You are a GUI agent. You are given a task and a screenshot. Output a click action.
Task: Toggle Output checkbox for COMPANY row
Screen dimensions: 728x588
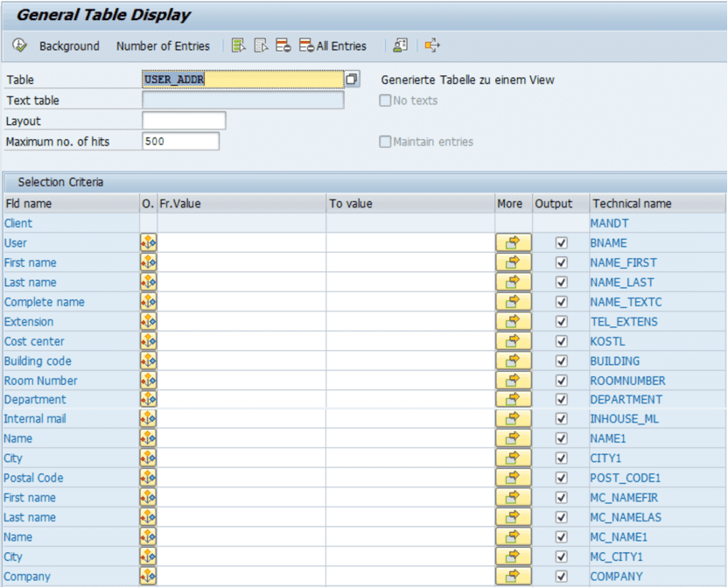562,577
